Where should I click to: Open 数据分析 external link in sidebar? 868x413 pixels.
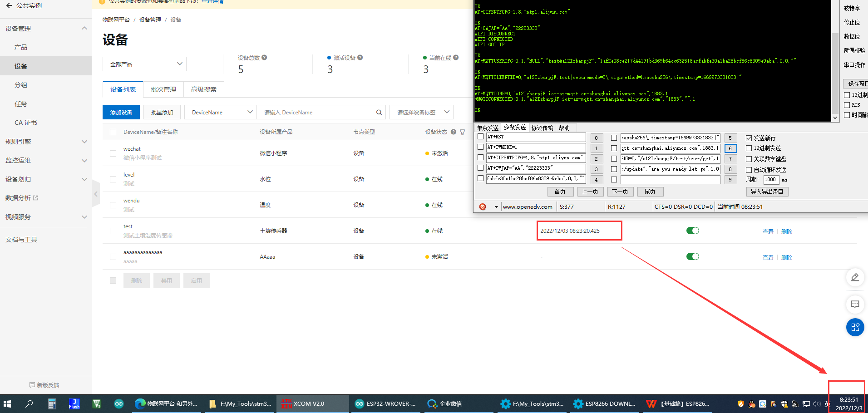coord(22,198)
